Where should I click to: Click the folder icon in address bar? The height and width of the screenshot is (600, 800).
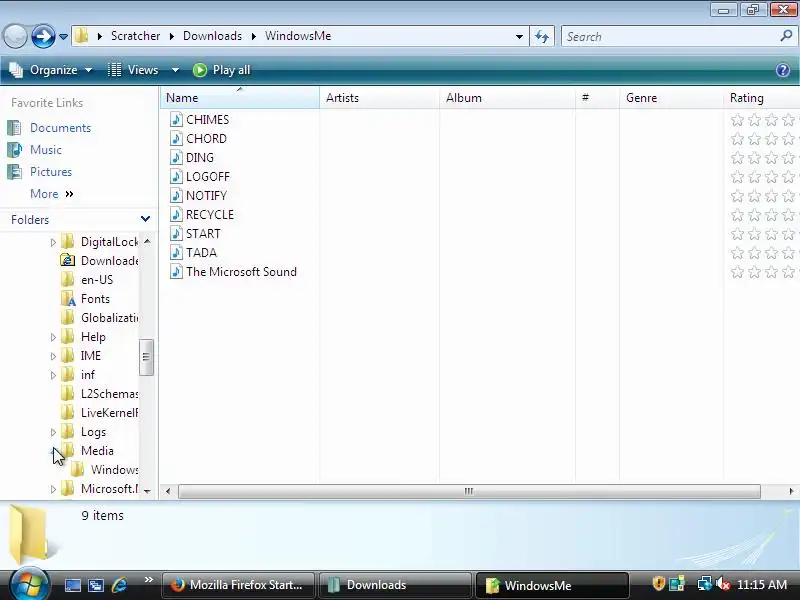[x=82, y=36]
